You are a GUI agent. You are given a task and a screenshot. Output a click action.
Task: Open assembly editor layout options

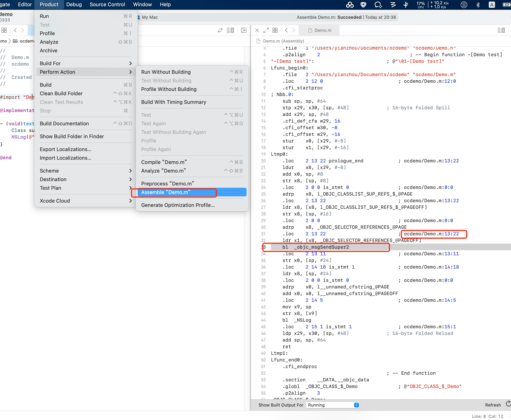[x=501, y=30]
